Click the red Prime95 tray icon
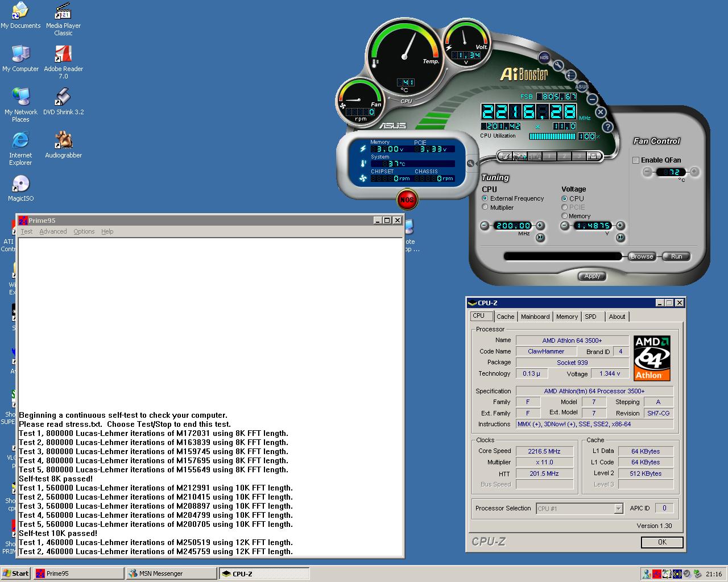The width and height of the screenshot is (728, 582). 657,574
